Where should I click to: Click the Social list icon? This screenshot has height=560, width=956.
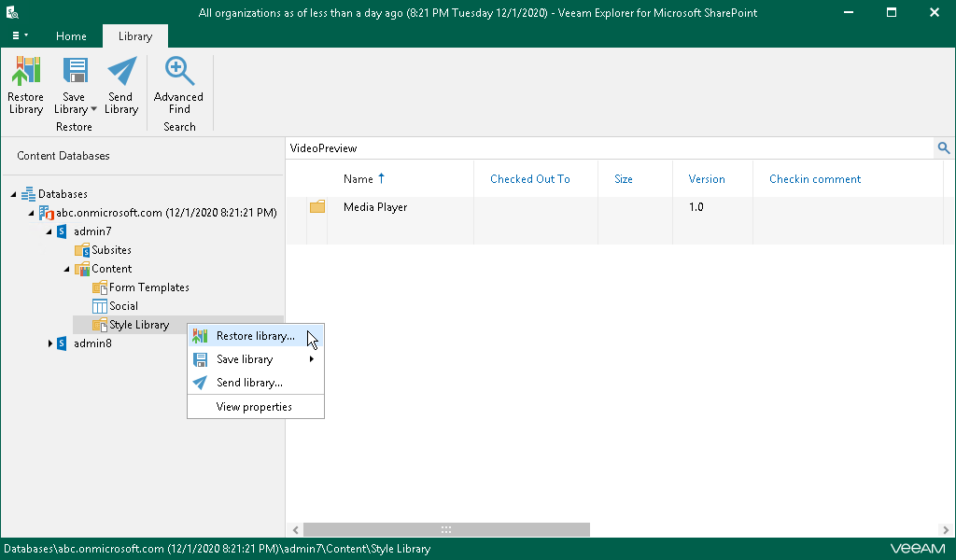click(x=99, y=306)
